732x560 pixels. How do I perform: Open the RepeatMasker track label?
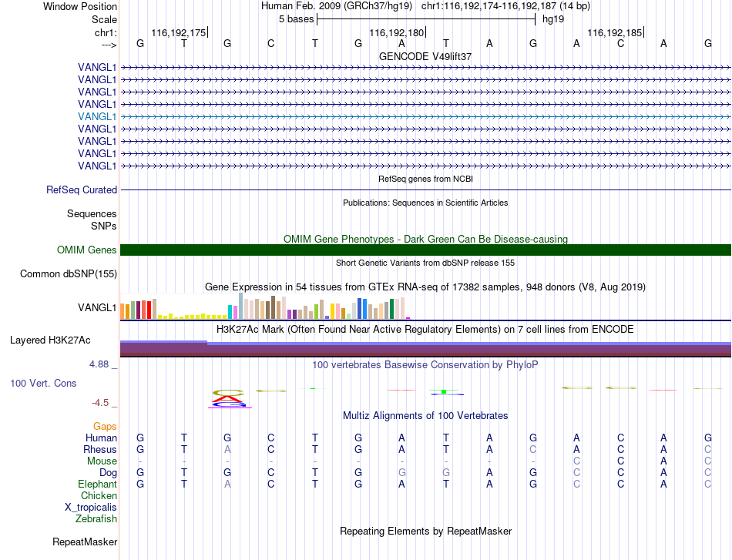coord(85,542)
